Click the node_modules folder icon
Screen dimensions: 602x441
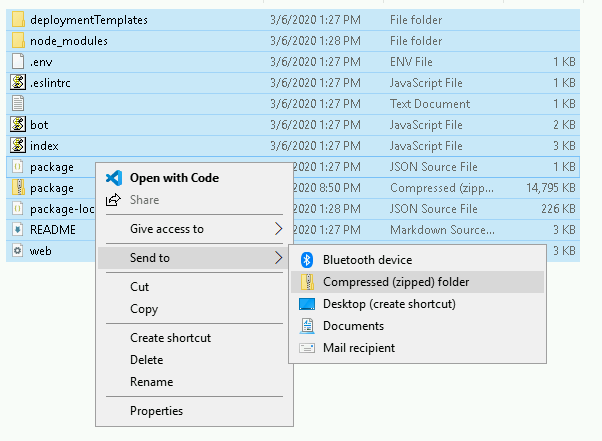point(17,41)
